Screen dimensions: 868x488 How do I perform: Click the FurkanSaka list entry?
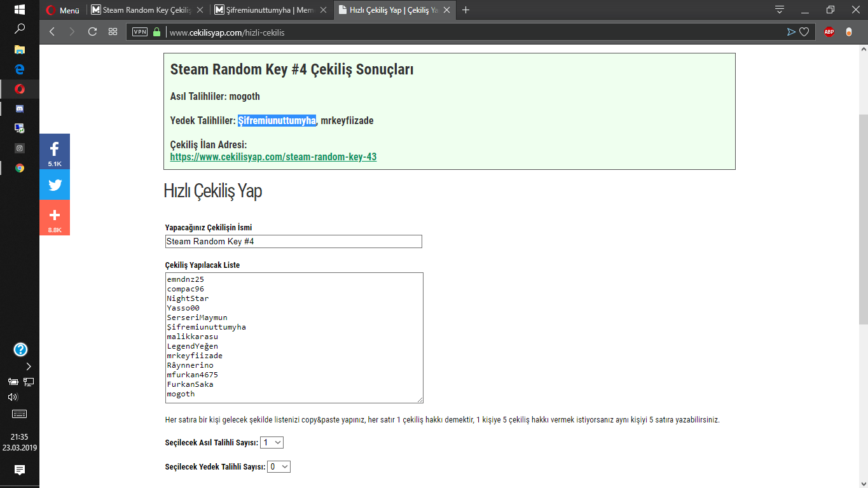pyautogui.click(x=190, y=384)
